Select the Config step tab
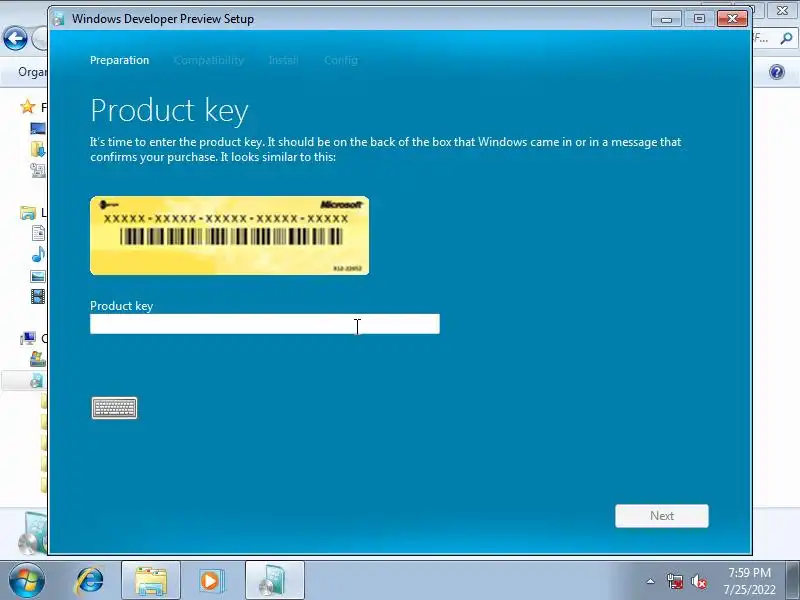This screenshot has height=600, width=800. tap(341, 60)
